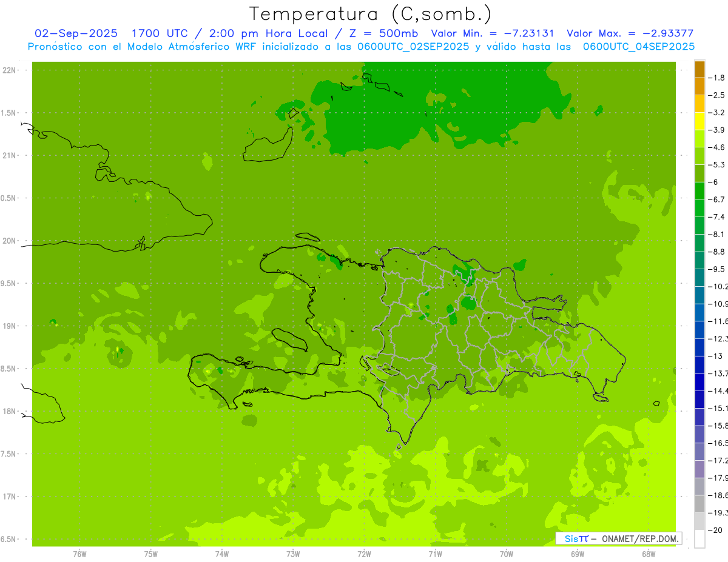728x562 pixels.
Task: Pick the green swatch between -6 and -6.7
Action: point(699,190)
